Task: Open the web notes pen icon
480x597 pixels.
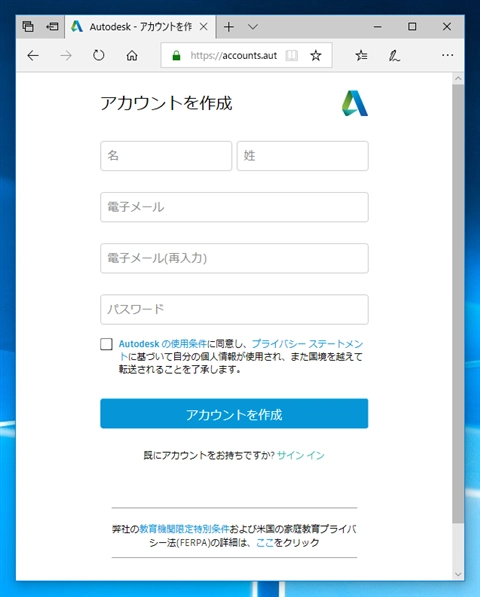Action: coord(394,56)
